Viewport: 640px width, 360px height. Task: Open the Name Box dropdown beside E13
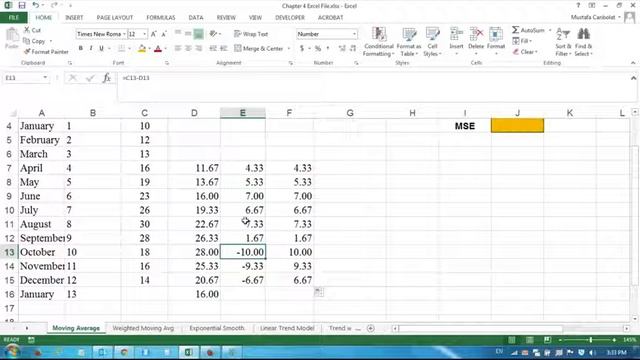(x=45, y=78)
